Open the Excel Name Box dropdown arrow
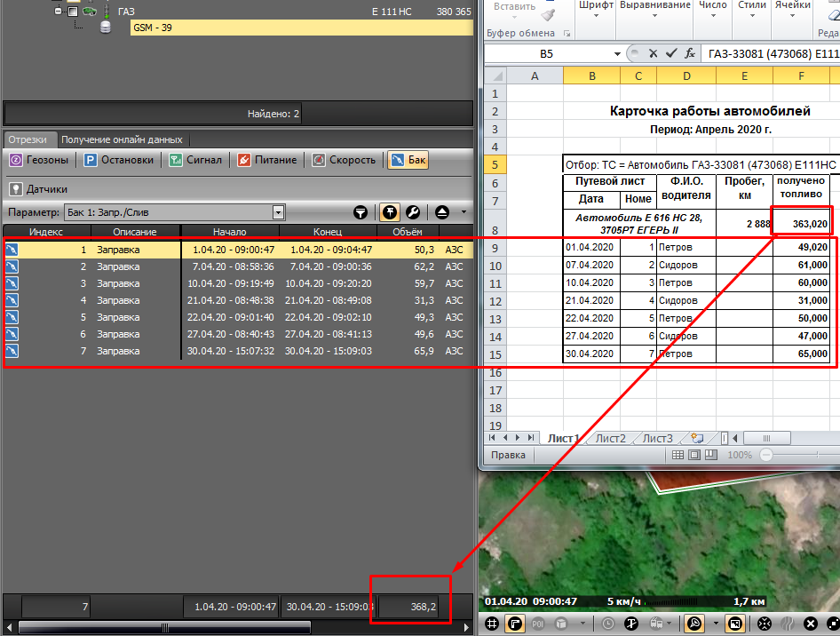The width and height of the screenshot is (840, 636). point(617,53)
